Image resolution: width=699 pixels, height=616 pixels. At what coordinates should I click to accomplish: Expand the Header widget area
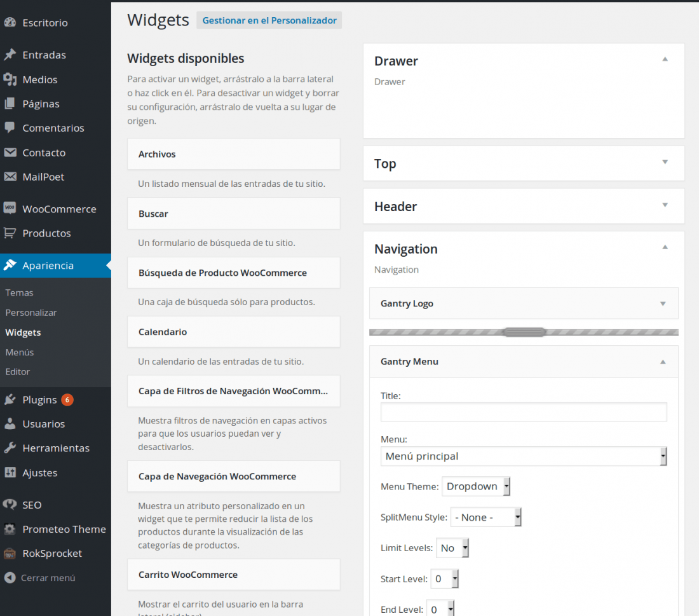[665, 205]
